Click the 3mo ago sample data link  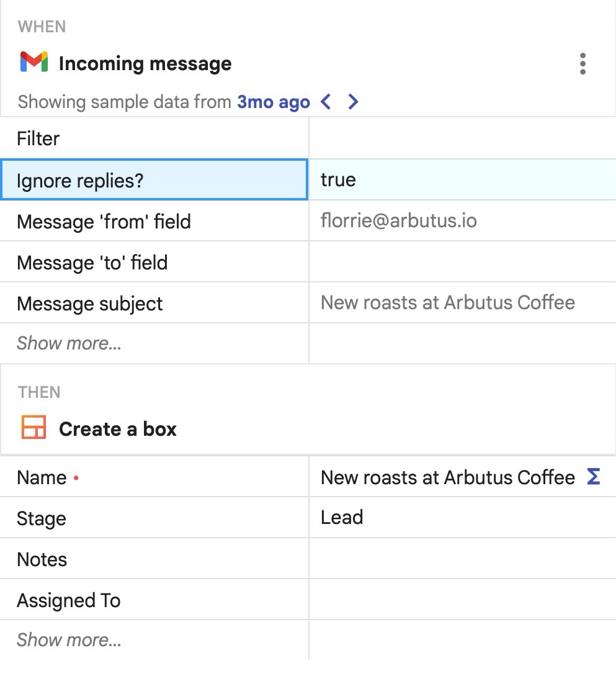tap(274, 102)
